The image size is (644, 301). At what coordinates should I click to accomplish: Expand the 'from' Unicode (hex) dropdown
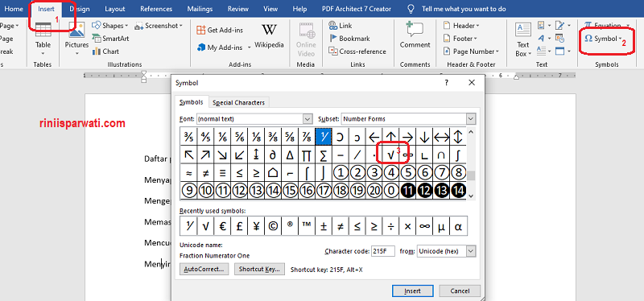471,251
